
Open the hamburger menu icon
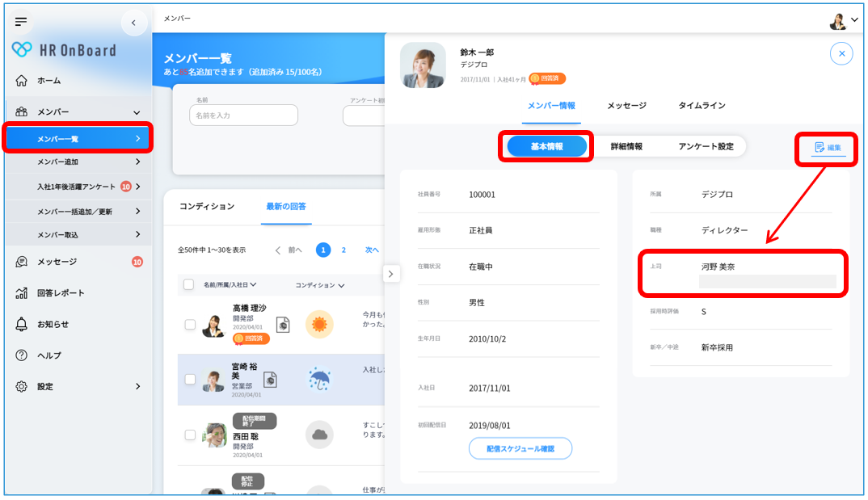click(x=21, y=22)
